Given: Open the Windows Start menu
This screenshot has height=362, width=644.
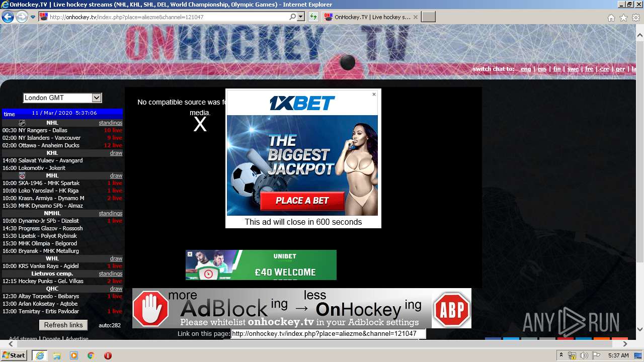Looking at the screenshot, I should 14,355.
